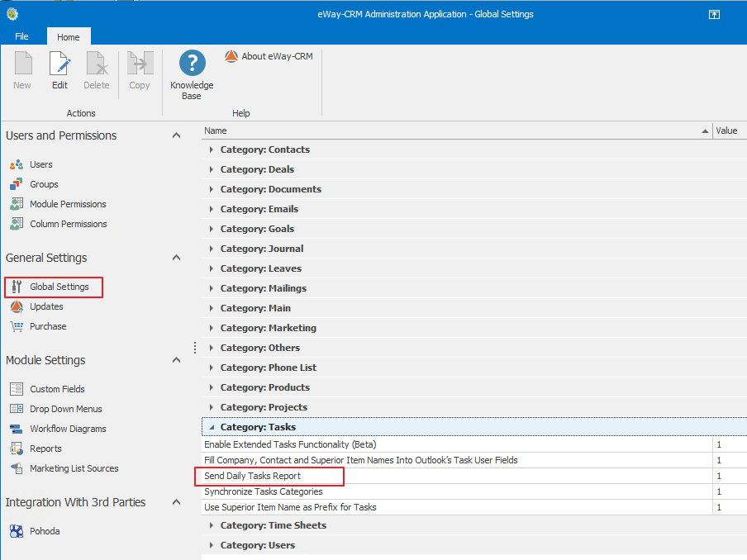Sort by the Name column header
The width and height of the screenshot is (747, 560).
click(456, 131)
